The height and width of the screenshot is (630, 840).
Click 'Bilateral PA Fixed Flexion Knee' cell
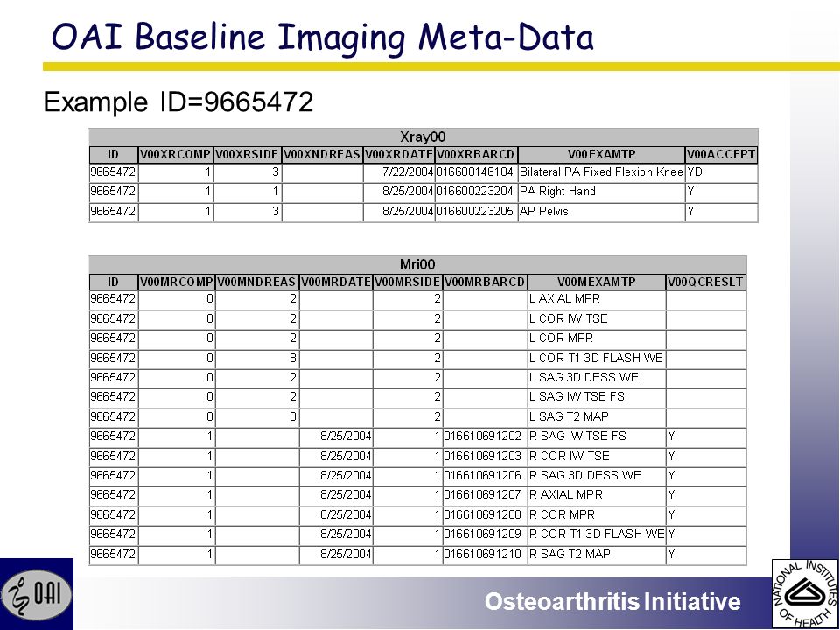tap(602, 172)
